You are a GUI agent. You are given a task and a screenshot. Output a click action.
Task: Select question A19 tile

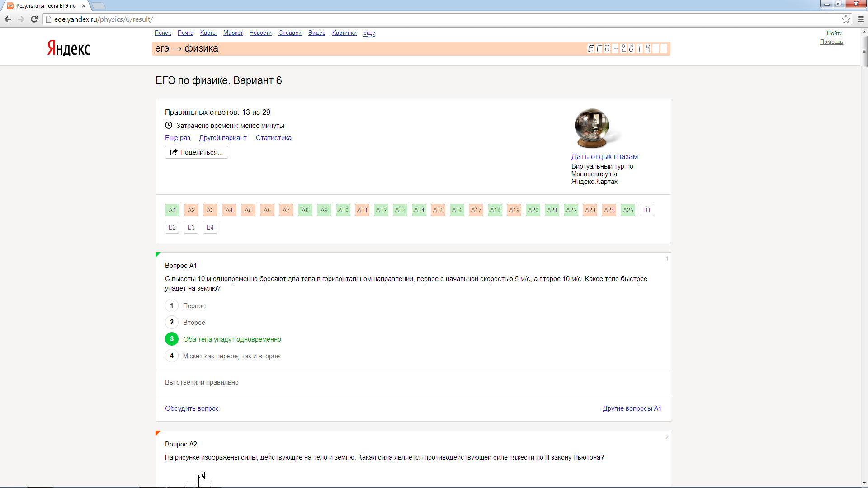514,210
